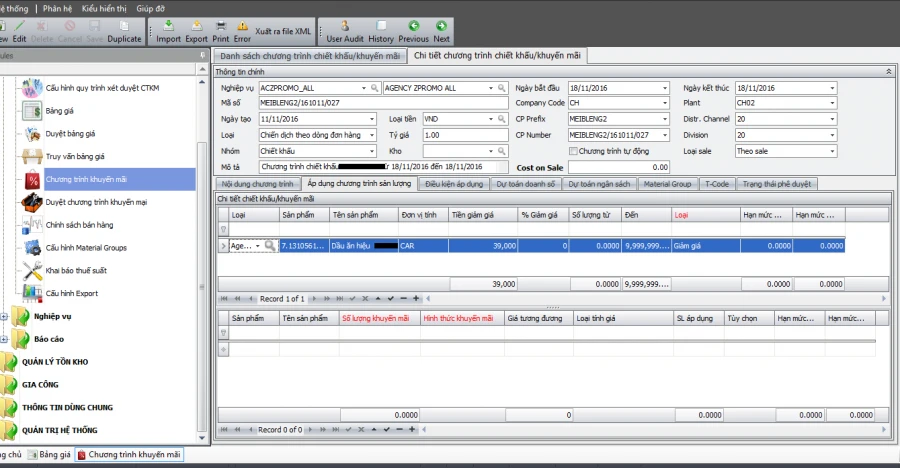Click the Error warning icon
900x468 pixels.
[x=242, y=32]
